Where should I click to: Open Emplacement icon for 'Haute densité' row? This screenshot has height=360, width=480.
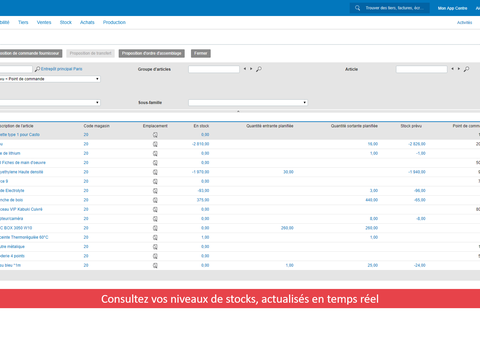(155, 172)
